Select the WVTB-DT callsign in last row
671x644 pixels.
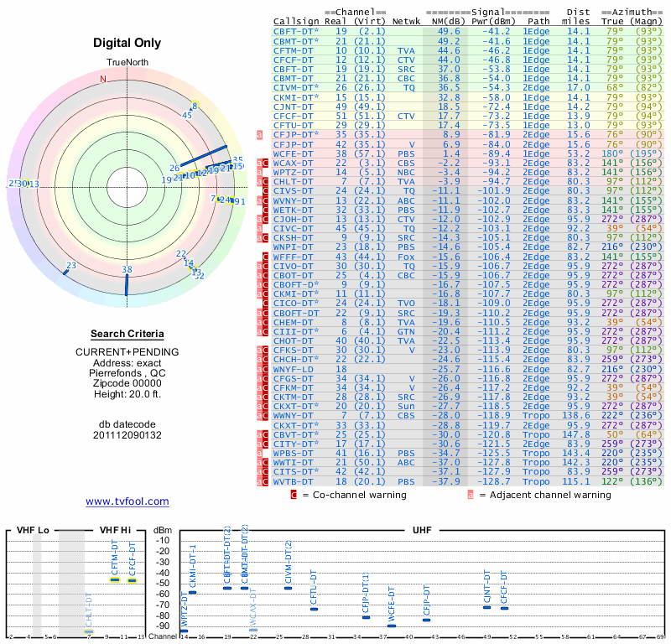293,481
